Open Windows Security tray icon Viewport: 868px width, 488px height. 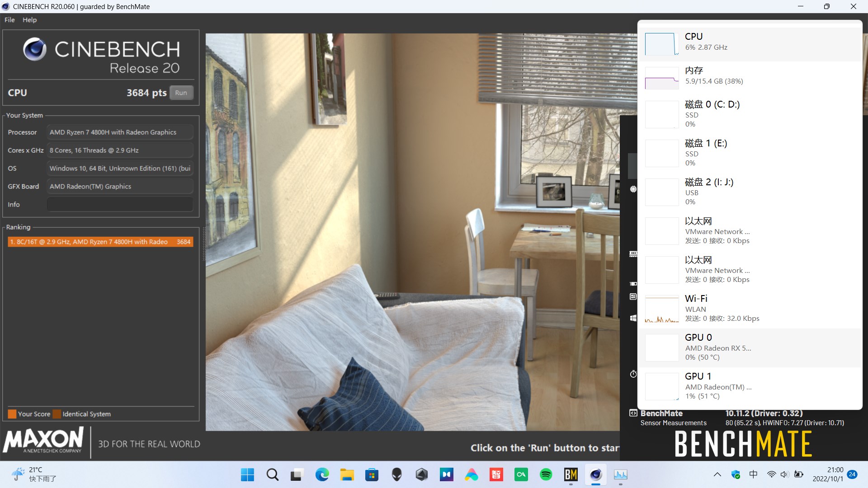tap(736, 474)
